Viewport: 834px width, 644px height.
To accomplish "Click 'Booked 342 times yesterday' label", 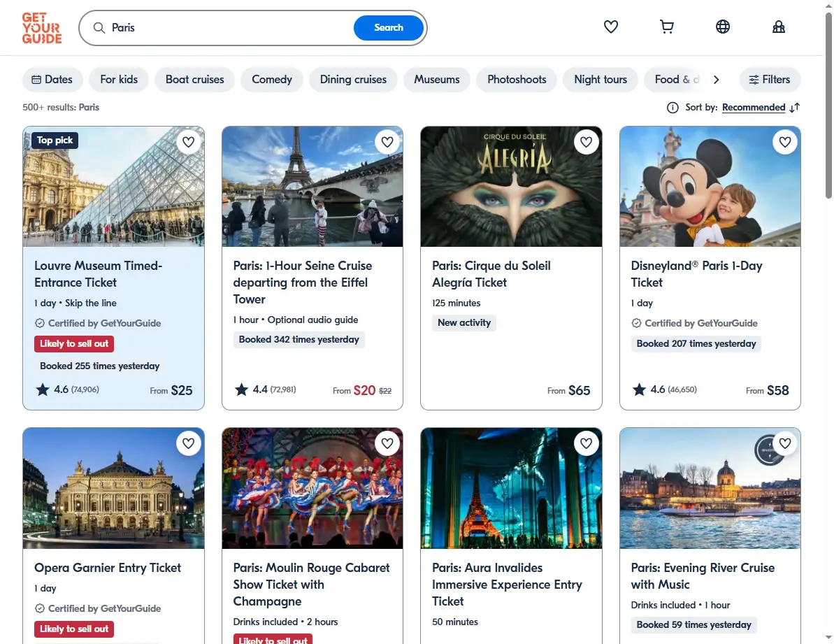I will [x=299, y=339].
